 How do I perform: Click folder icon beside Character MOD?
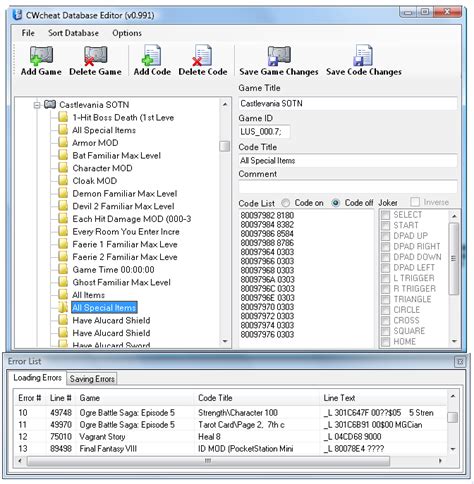pos(63,168)
